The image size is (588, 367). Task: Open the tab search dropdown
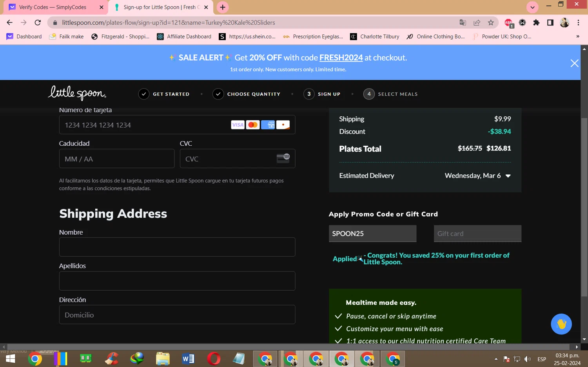[532, 7]
